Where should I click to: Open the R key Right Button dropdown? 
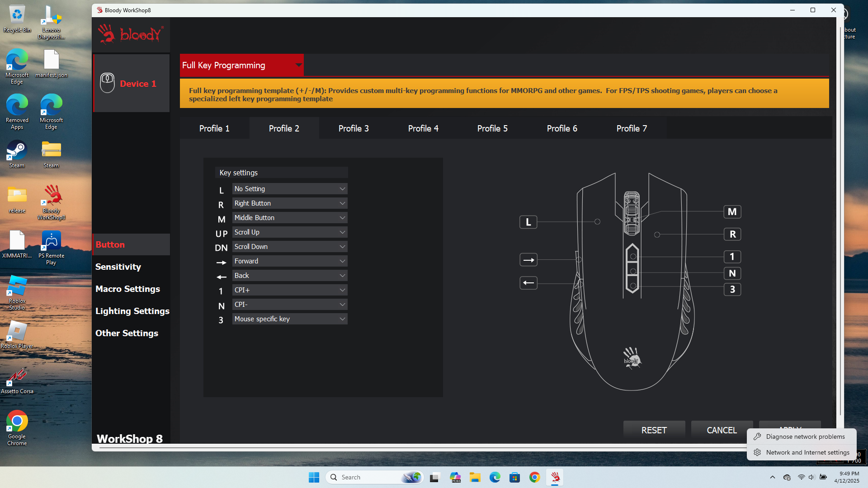[x=290, y=203]
